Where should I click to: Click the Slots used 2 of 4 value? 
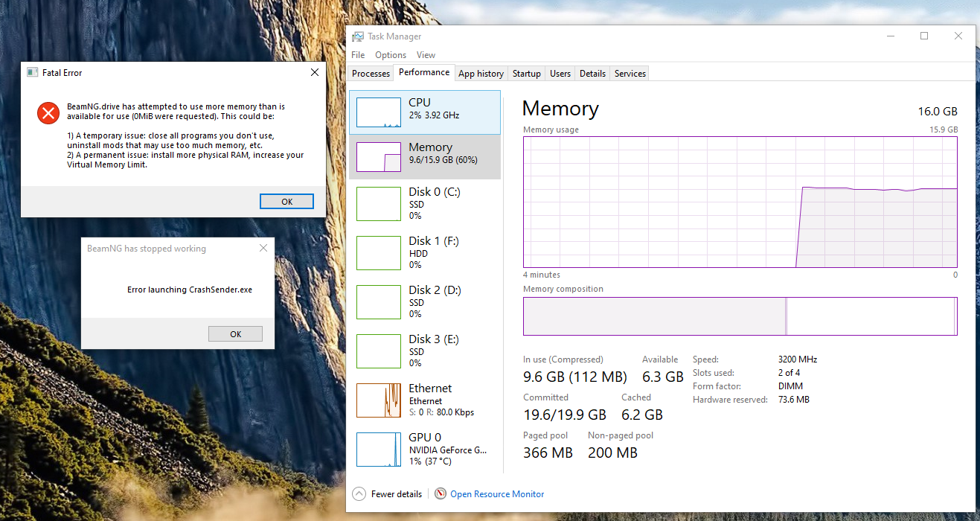(x=790, y=373)
